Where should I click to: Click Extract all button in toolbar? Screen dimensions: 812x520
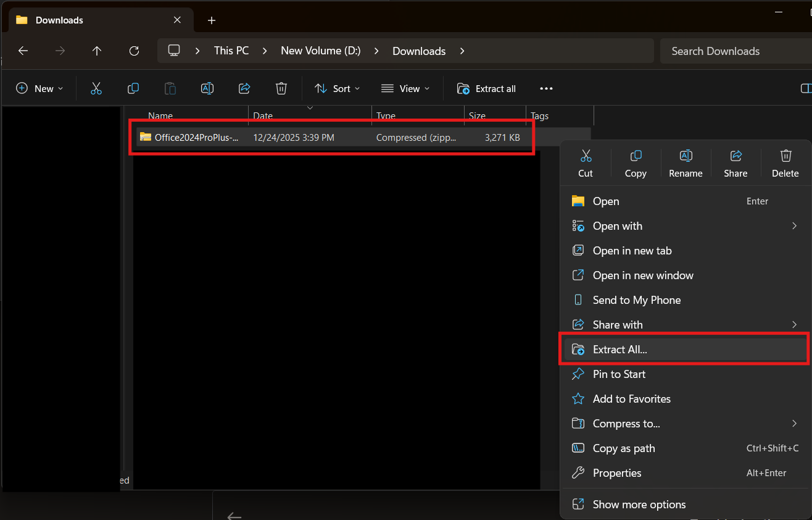click(x=486, y=88)
